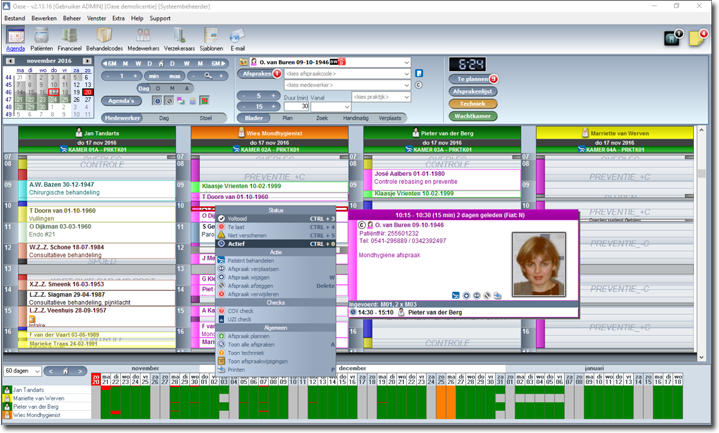Click the Duur (min) field showing 30
The width and height of the screenshot is (719, 433).
(296, 106)
